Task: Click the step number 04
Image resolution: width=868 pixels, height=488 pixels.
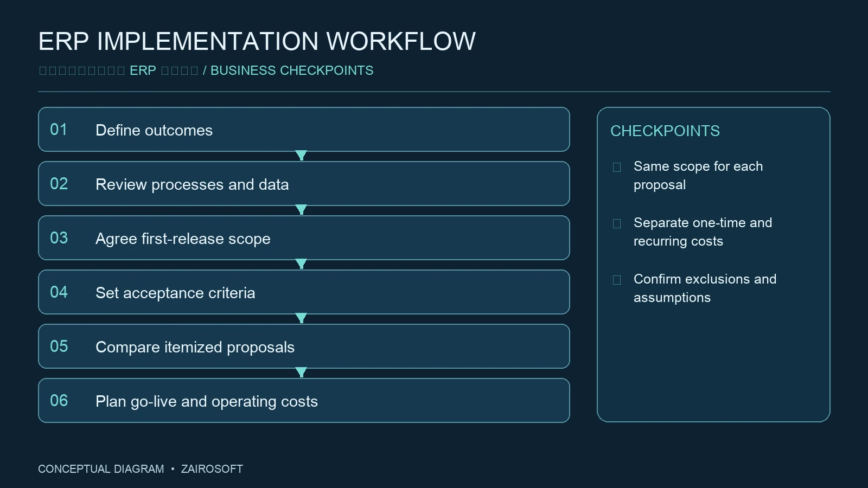Action: click(x=59, y=292)
